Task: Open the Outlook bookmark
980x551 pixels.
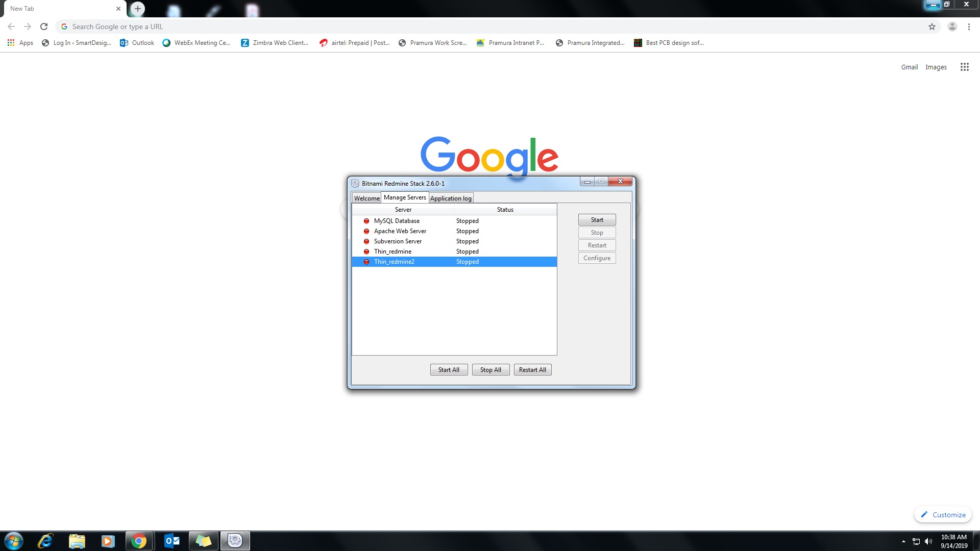Action: point(137,43)
